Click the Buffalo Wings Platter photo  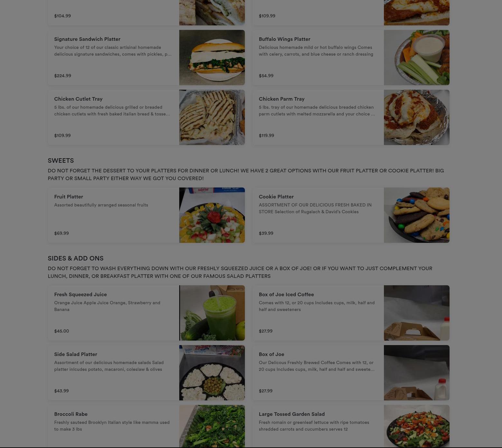[416, 58]
